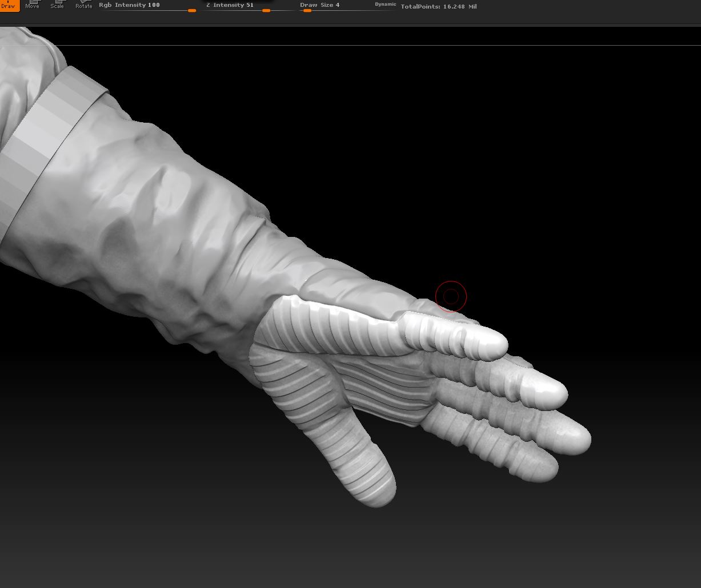Click the Draw Size 4 label
701x588 pixels.
pyautogui.click(x=320, y=5)
